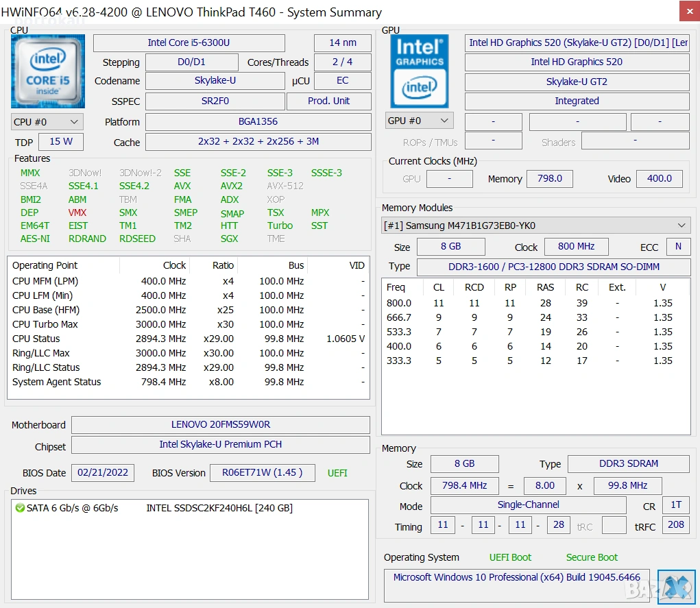Click the Intel Graphics logo
700x608 pixels.
click(419, 71)
